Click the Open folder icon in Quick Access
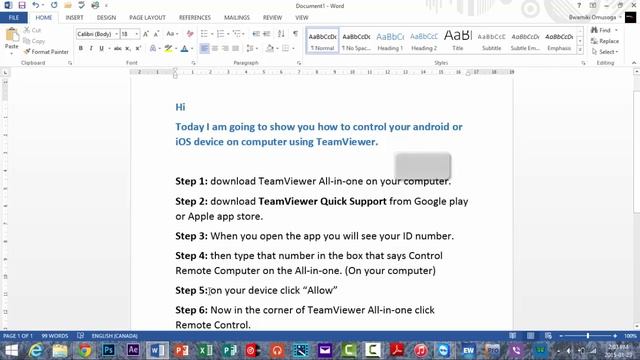The image size is (640, 360). coord(68,5)
